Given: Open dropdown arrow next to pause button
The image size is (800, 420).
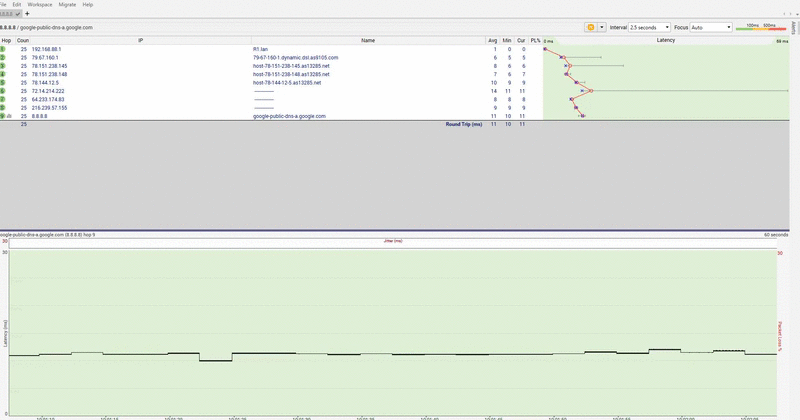Looking at the screenshot, I should pos(602,28).
